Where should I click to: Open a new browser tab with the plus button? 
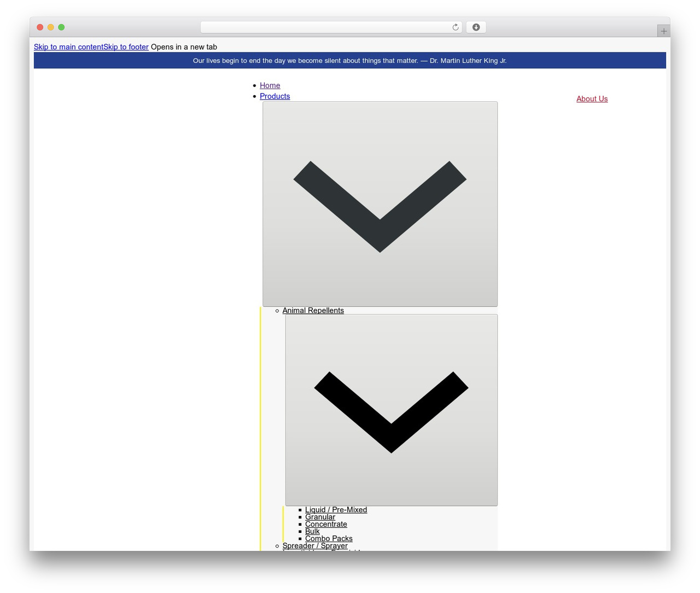pyautogui.click(x=663, y=31)
